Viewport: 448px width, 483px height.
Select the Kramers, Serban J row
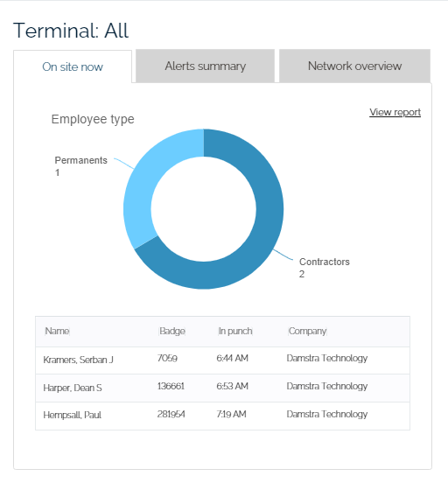pos(222,360)
